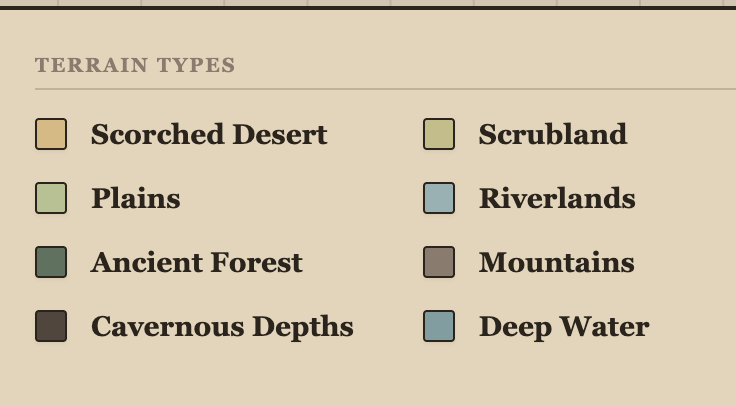Click the map grid strip at top
The height and width of the screenshot is (406, 736).
[x=368, y=2]
